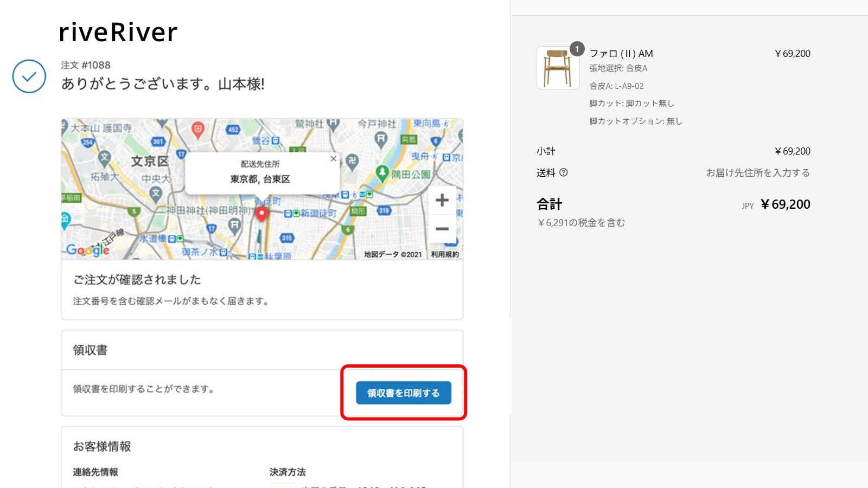Open the 利用規約 map terms link
This screenshot has height=488, width=868.
pyautogui.click(x=445, y=254)
